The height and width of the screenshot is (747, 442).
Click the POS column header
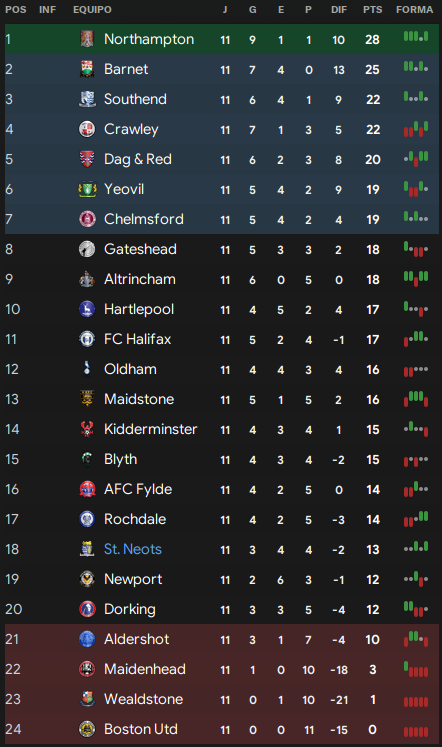pos(16,10)
